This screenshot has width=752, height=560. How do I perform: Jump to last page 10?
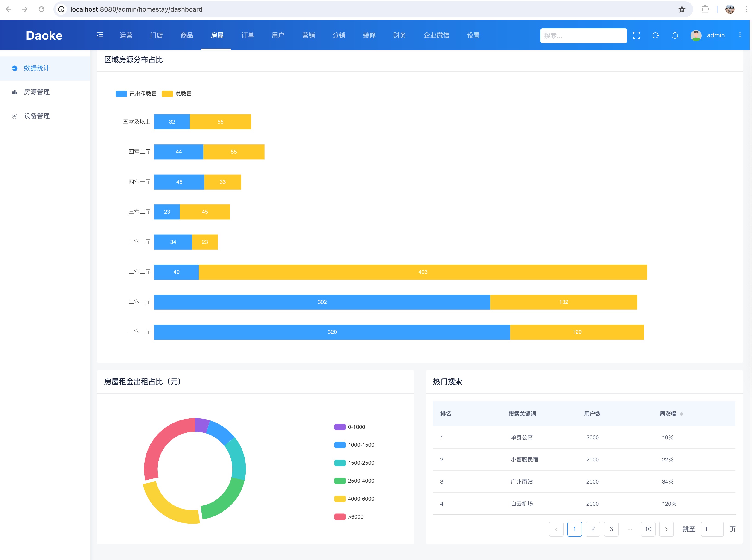coord(648,529)
